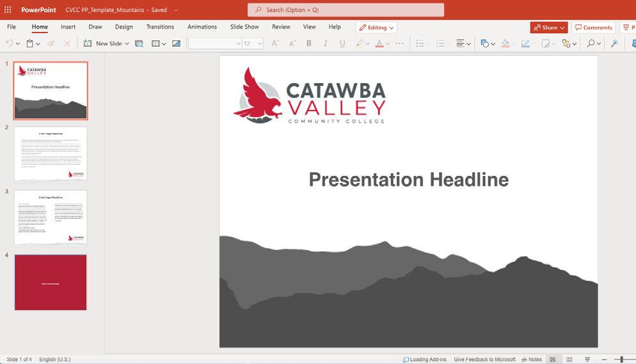The image size is (636, 364).
Task: Click the Shape Outline icon
Action: coord(526,44)
